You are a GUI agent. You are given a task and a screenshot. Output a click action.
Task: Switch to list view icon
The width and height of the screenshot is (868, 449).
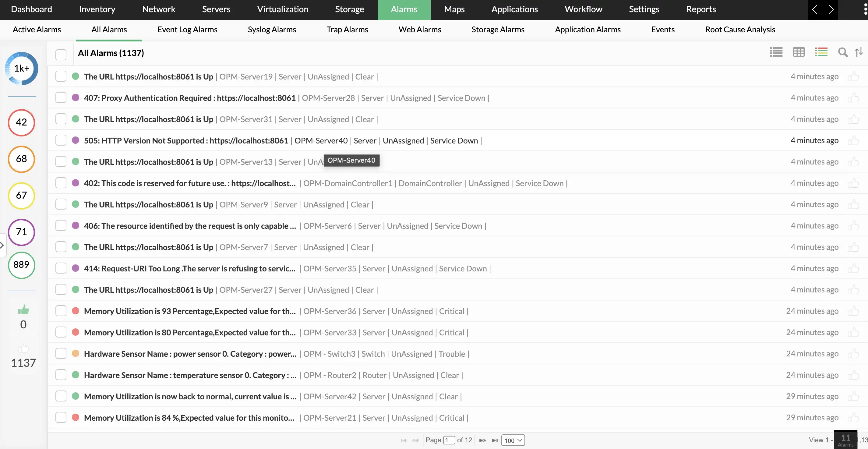click(776, 52)
